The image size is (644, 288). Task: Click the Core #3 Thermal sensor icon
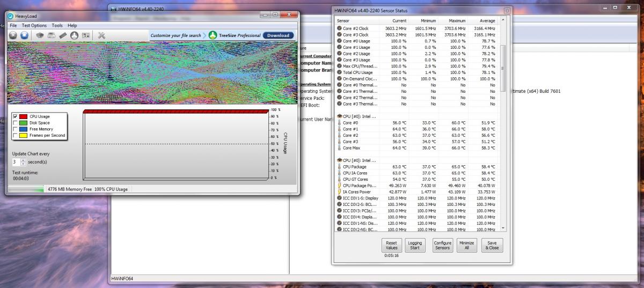pyautogui.click(x=339, y=104)
